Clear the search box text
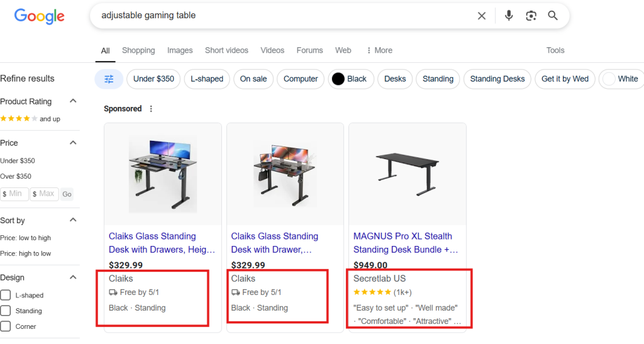Screen dimensions: 644x344 482,16
